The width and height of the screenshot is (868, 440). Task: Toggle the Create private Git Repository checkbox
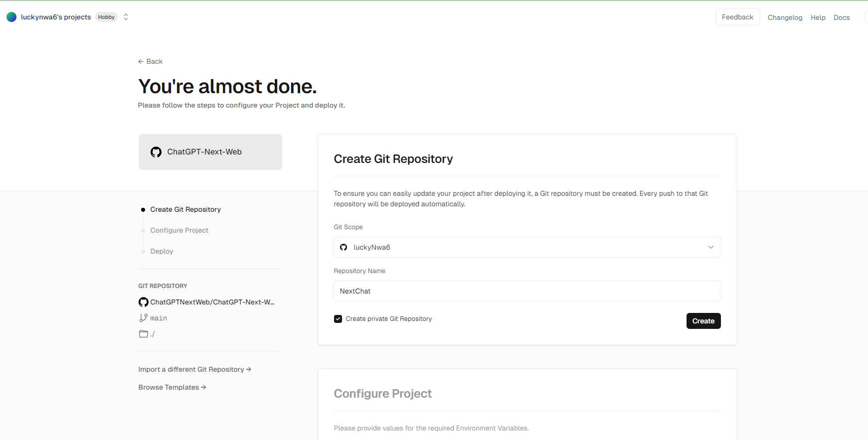coord(338,319)
